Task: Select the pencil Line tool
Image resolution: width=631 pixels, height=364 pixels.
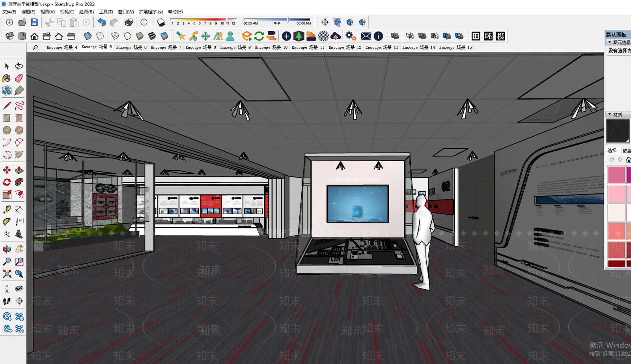Action: point(7,106)
